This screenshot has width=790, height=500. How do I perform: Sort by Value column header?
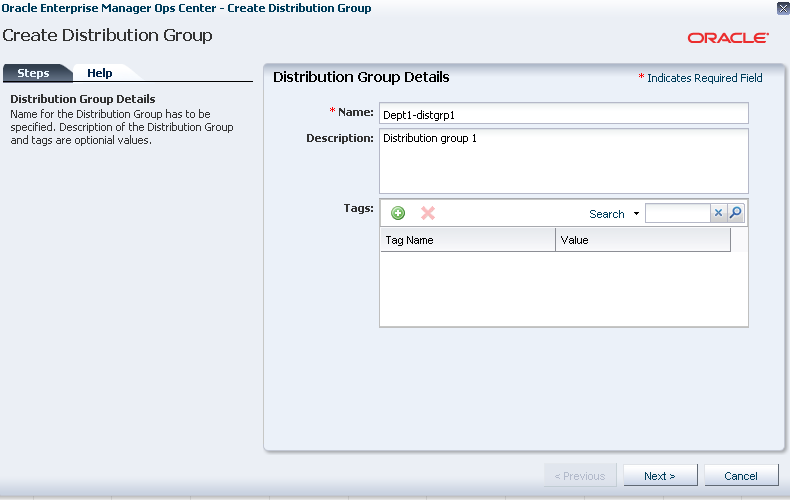tap(643, 240)
